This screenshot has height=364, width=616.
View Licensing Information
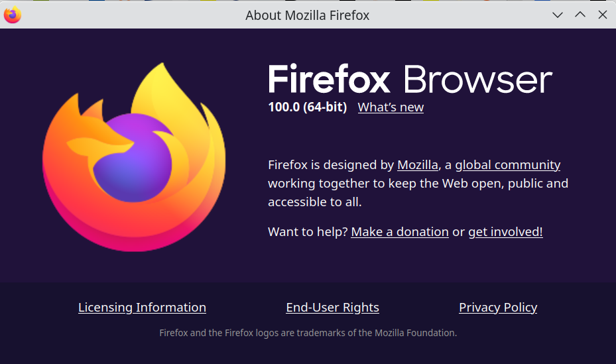point(142,308)
